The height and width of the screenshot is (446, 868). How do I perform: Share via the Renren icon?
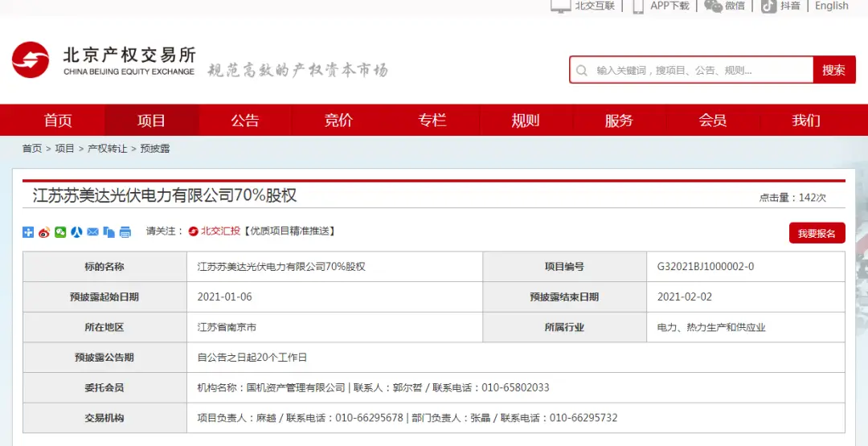(76, 232)
